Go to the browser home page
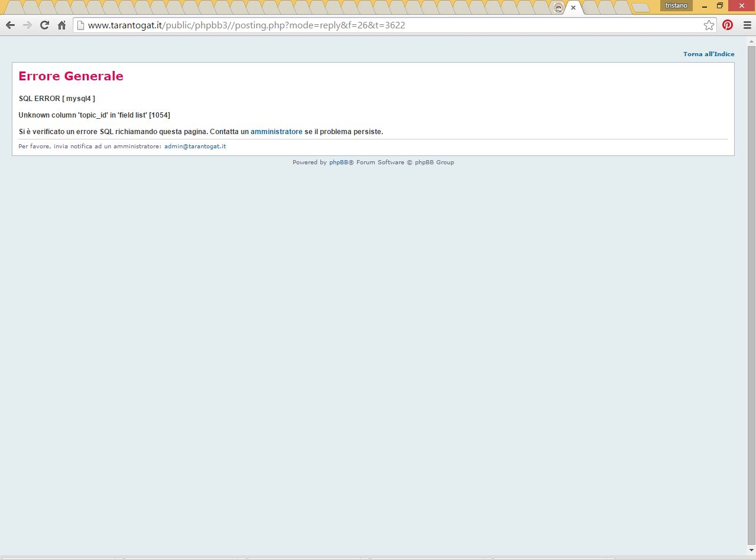Viewport: 756px width, 559px height. [61, 25]
